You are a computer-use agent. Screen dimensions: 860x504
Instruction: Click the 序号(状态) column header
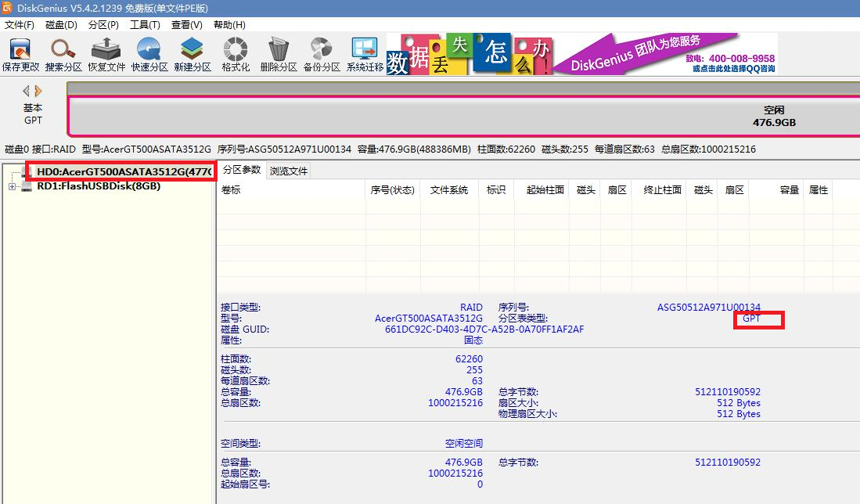click(393, 189)
